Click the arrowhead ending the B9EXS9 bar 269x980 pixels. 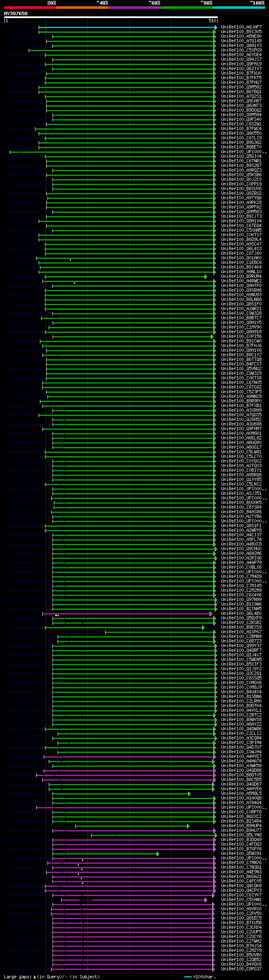point(203,627)
